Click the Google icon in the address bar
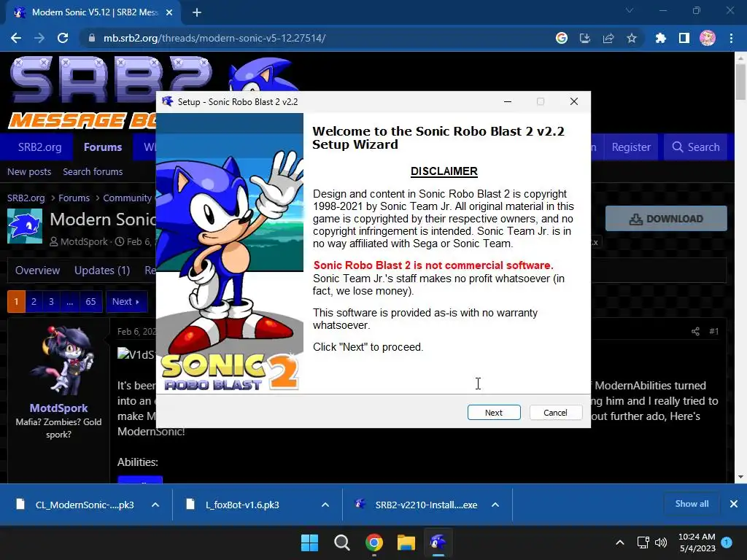 point(562,38)
